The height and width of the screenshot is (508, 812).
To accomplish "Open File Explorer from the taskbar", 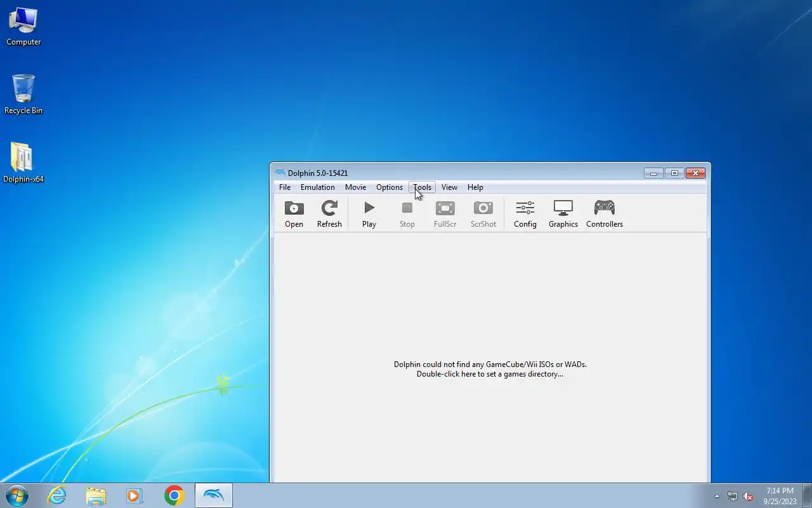I will (x=96, y=495).
